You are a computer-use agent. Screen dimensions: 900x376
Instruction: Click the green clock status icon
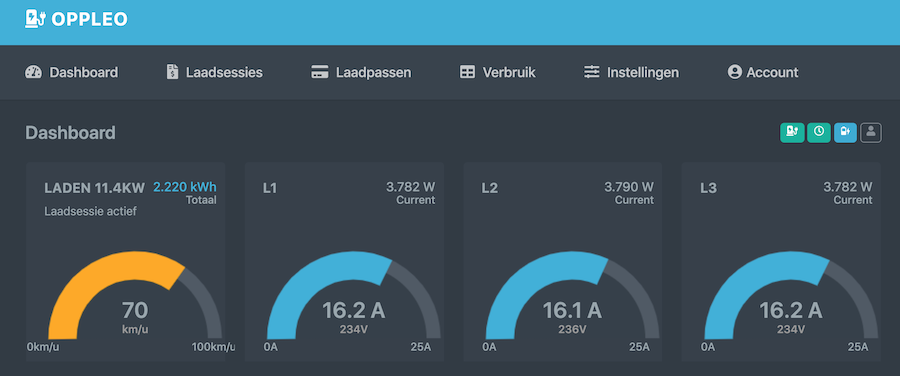tap(818, 133)
